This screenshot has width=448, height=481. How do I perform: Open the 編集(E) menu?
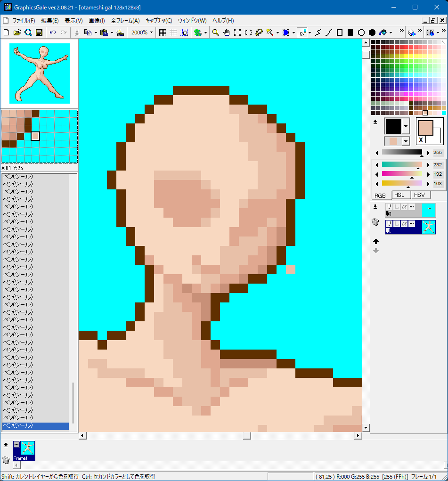[x=50, y=21]
